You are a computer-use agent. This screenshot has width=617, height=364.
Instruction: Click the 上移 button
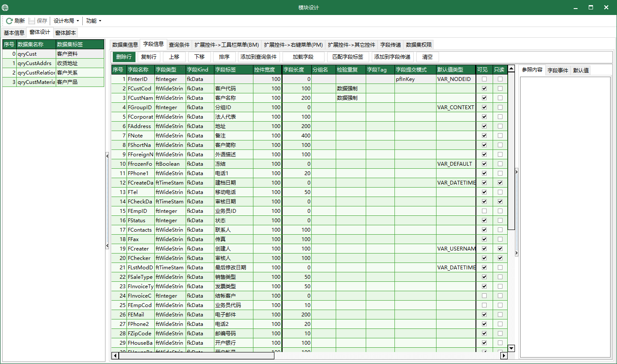(x=174, y=57)
